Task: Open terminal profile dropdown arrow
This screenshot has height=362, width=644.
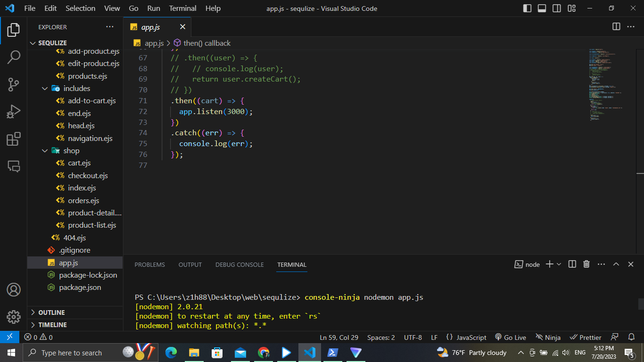Action: click(559, 264)
